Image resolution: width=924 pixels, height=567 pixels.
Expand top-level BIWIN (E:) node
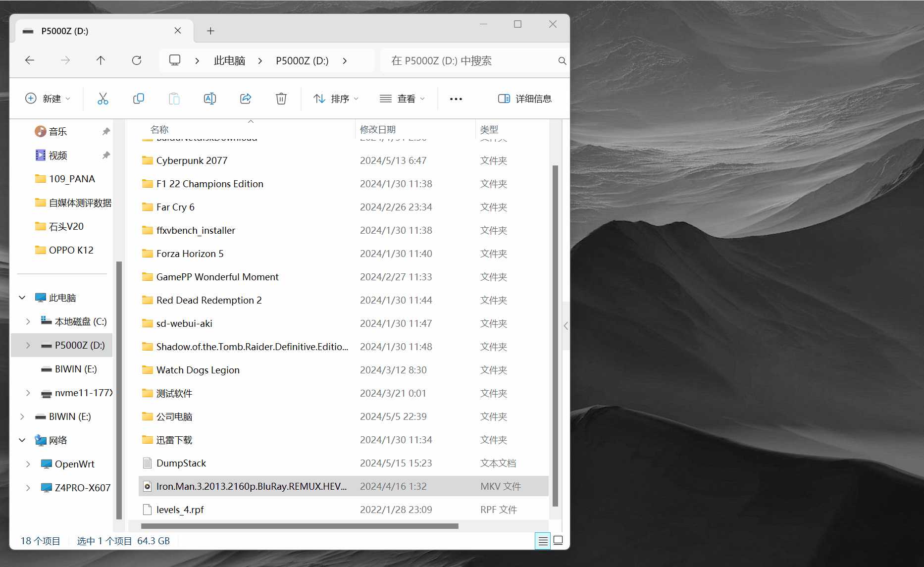pyautogui.click(x=22, y=416)
